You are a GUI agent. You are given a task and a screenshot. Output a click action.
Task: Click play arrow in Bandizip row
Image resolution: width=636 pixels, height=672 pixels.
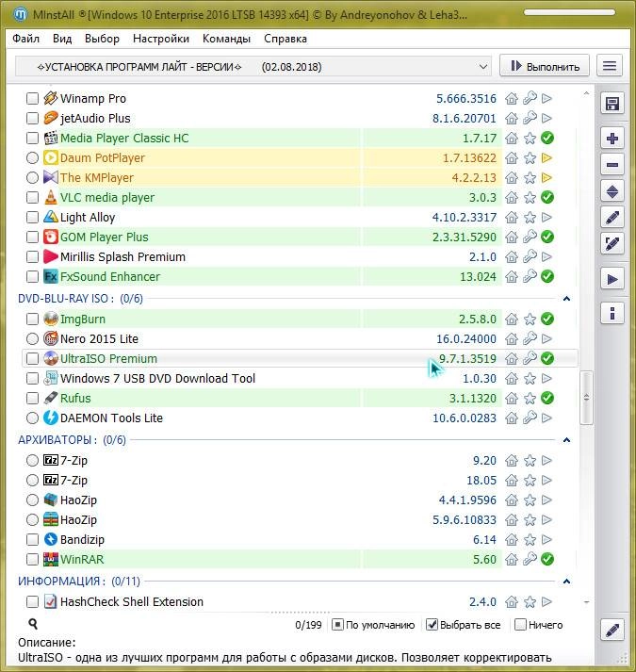(546, 539)
